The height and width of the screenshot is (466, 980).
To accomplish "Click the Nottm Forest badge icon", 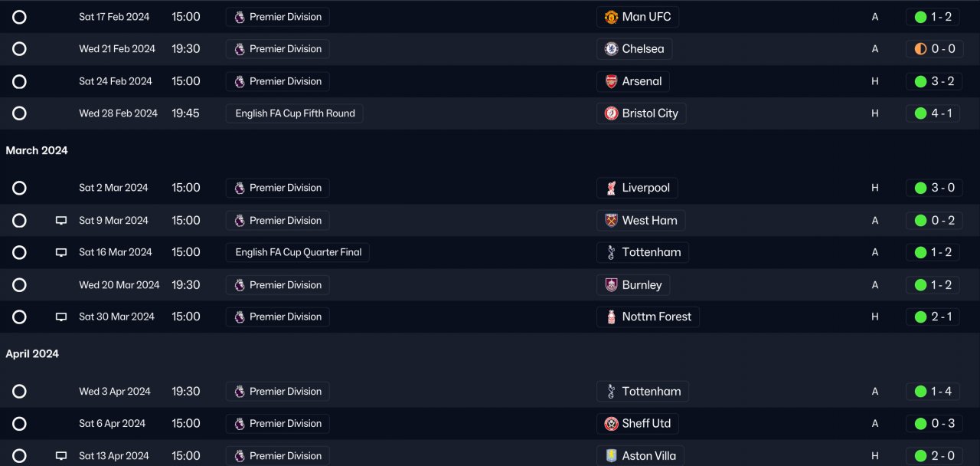I will click(611, 317).
